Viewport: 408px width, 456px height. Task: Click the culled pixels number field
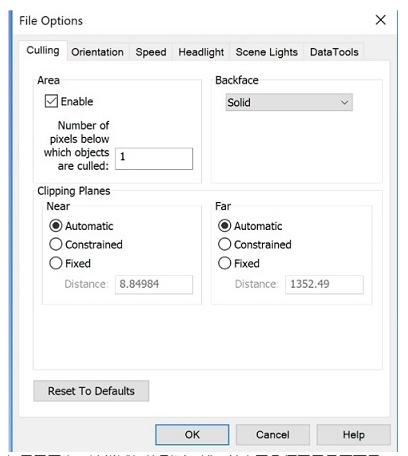pos(154,159)
